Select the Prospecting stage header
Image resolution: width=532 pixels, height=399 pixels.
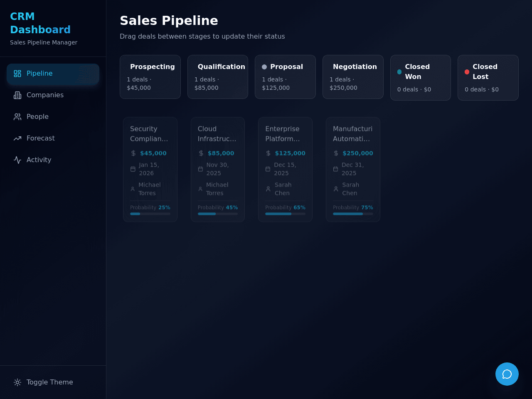point(150,77)
